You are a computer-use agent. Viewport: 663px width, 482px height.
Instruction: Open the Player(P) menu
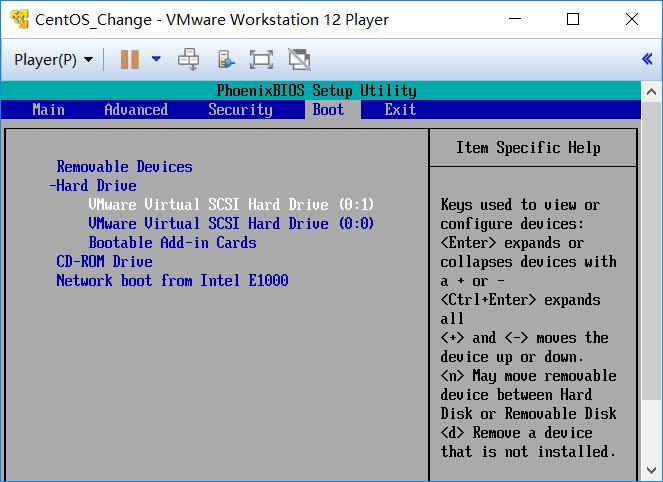(53, 60)
